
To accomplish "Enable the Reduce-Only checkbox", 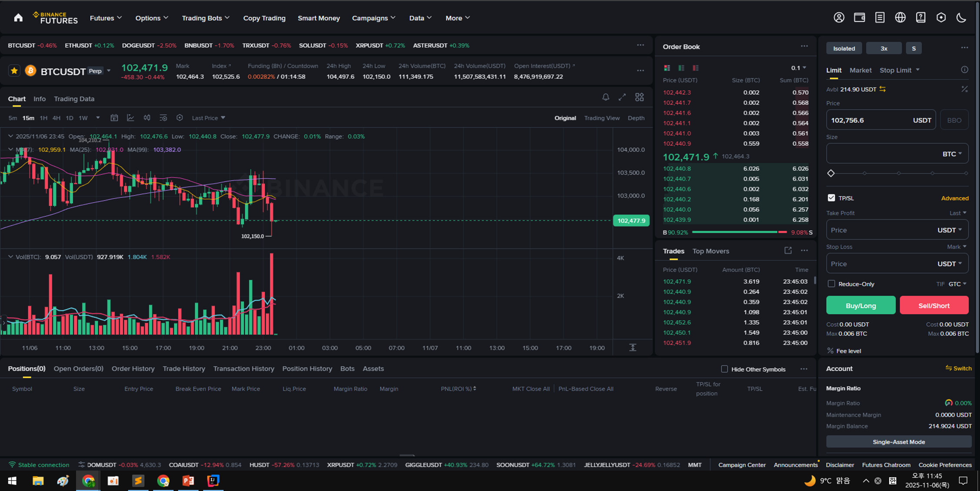I will tap(831, 284).
